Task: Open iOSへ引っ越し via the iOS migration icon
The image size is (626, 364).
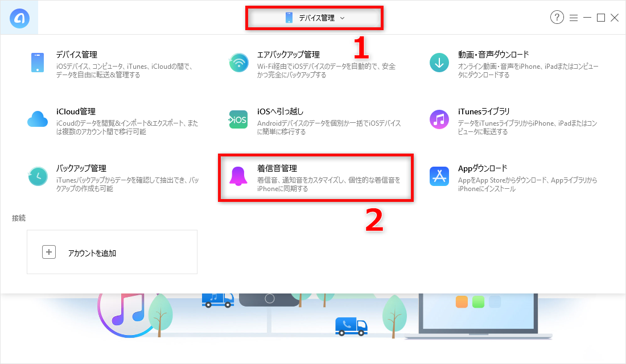Action: coord(238,118)
